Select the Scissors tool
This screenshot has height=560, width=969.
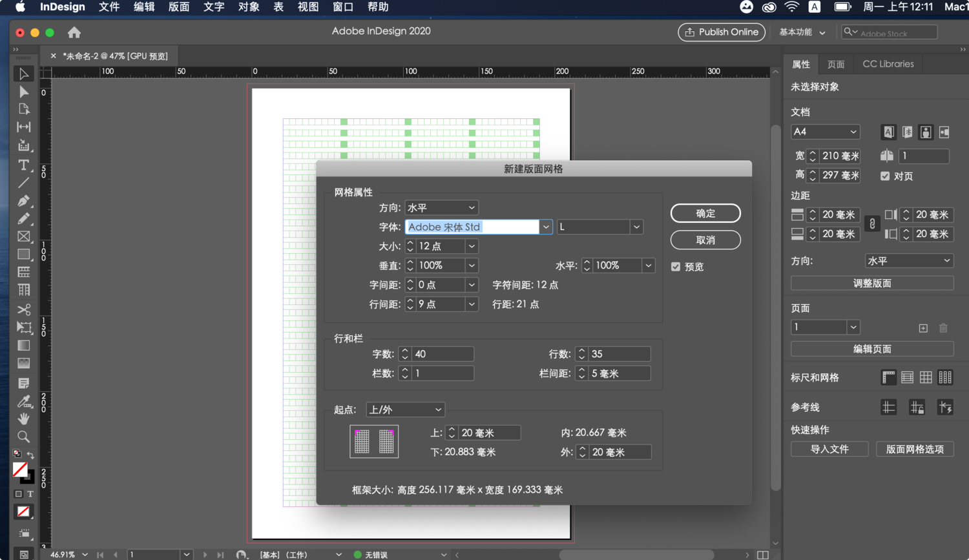[x=24, y=310]
